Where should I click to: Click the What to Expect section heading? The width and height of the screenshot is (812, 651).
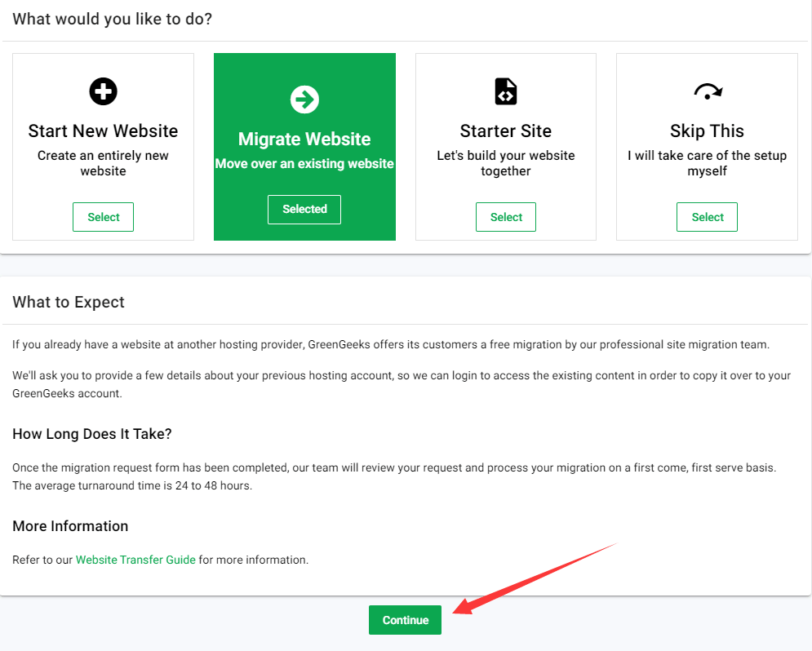(69, 301)
